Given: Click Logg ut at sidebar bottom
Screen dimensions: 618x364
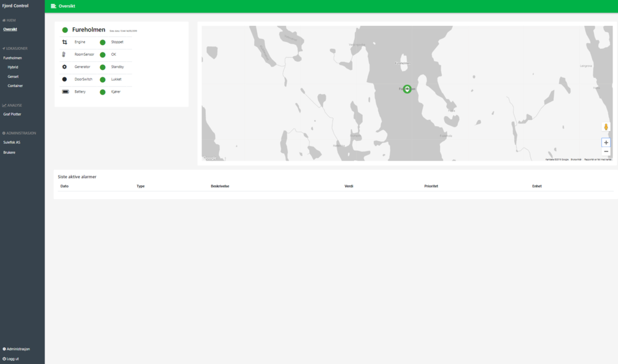Looking at the screenshot, I should point(12,358).
